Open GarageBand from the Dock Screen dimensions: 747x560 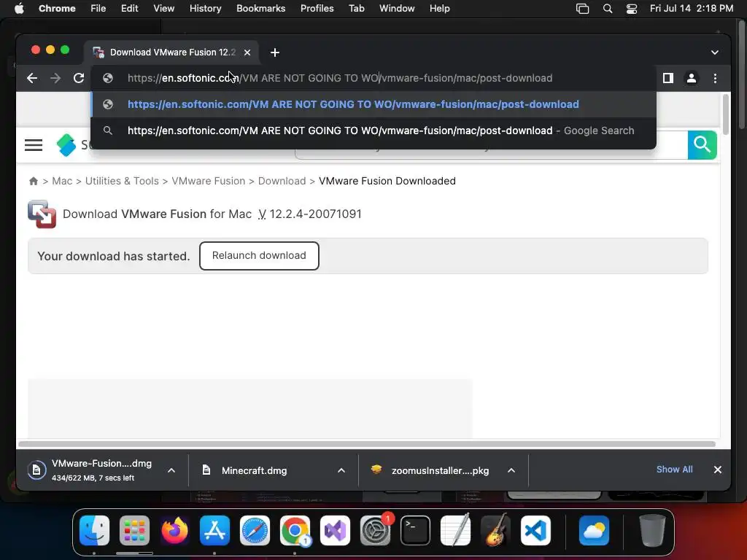click(x=495, y=531)
